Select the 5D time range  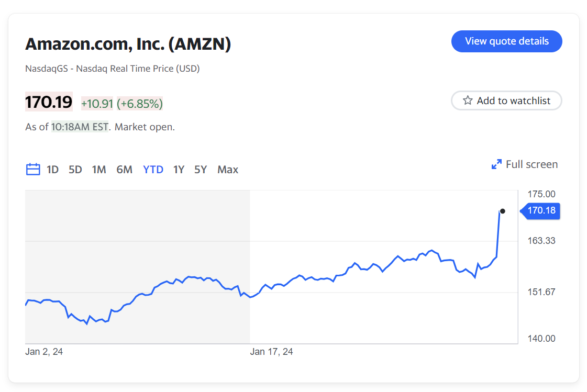[x=75, y=170]
